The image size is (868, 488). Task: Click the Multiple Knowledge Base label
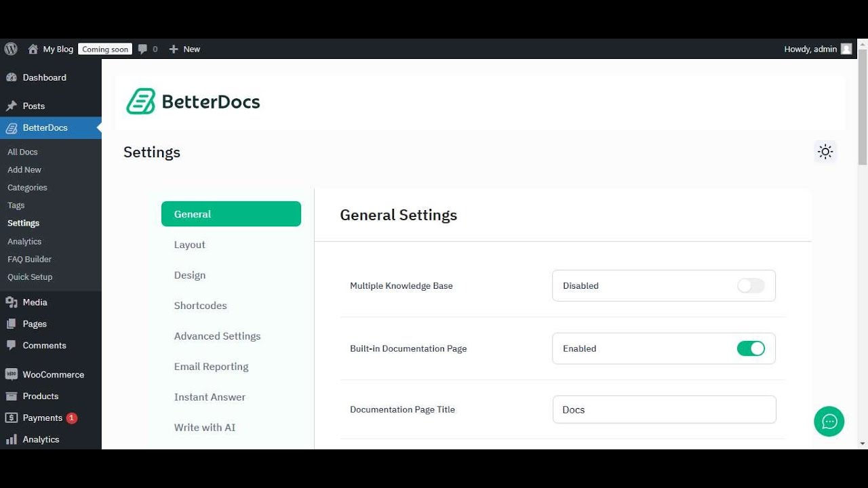pos(401,286)
